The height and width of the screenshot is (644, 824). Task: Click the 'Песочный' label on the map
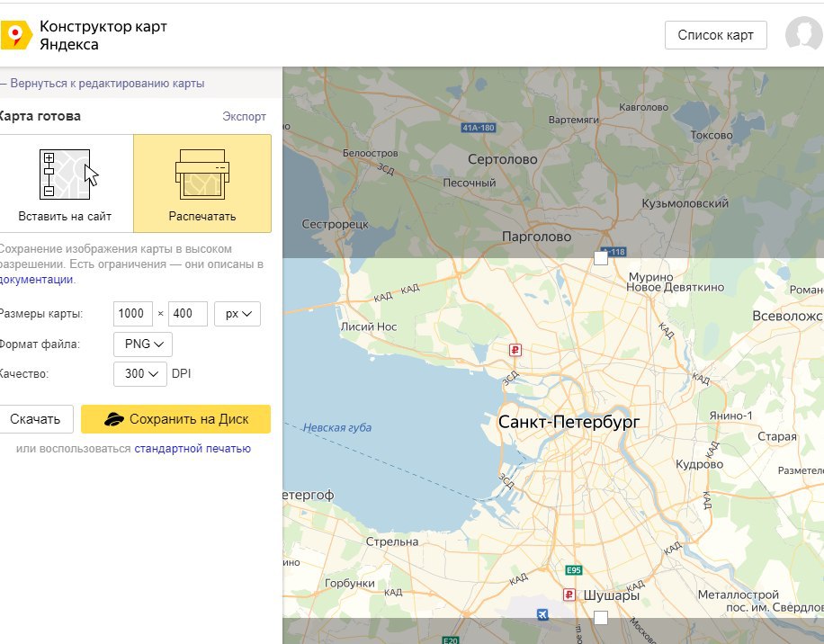pos(470,183)
